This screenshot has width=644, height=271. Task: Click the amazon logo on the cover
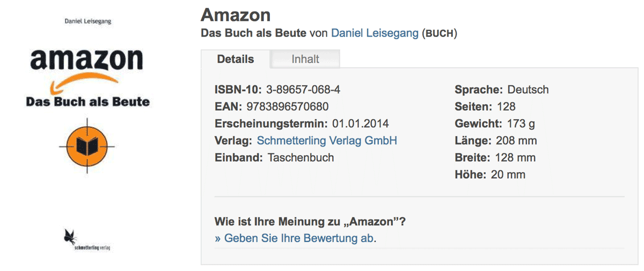pyautogui.click(x=87, y=59)
